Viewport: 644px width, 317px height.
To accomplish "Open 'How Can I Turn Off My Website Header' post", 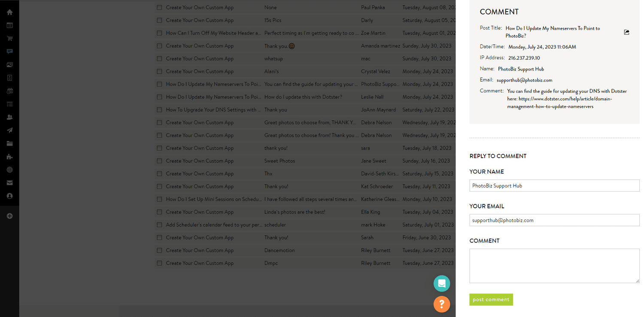I will (x=213, y=33).
